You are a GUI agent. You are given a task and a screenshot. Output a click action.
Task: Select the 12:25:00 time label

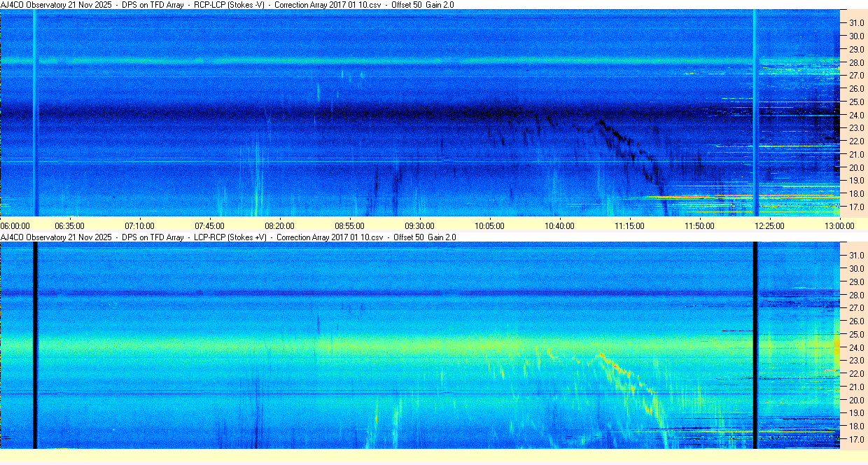(769, 226)
